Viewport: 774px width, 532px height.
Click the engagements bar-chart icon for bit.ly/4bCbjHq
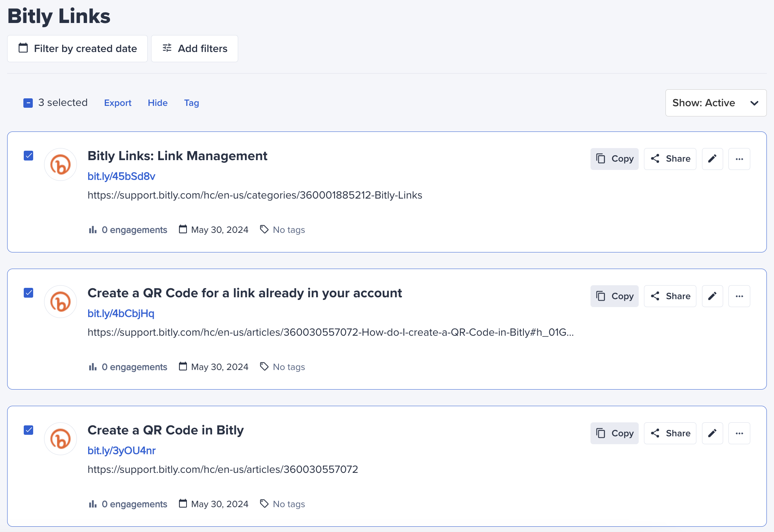[93, 367]
